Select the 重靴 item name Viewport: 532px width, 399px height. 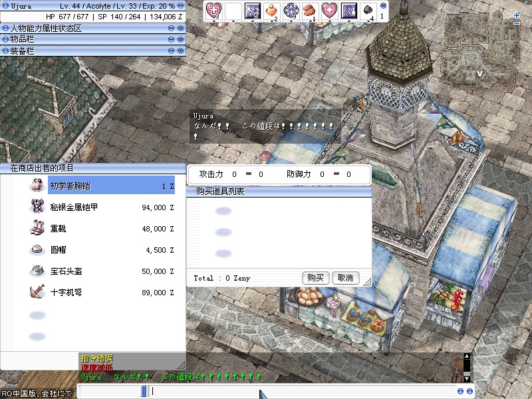(x=58, y=228)
